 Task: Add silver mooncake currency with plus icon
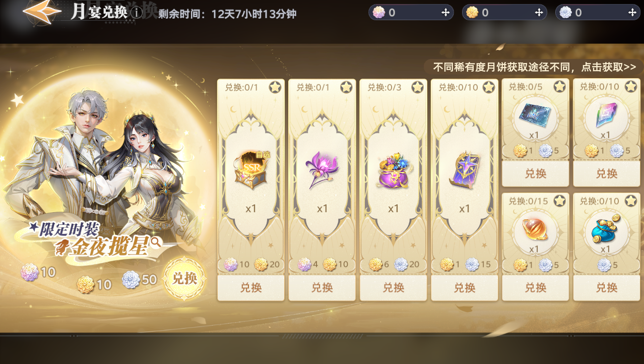pyautogui.click(x=632, y=13)
